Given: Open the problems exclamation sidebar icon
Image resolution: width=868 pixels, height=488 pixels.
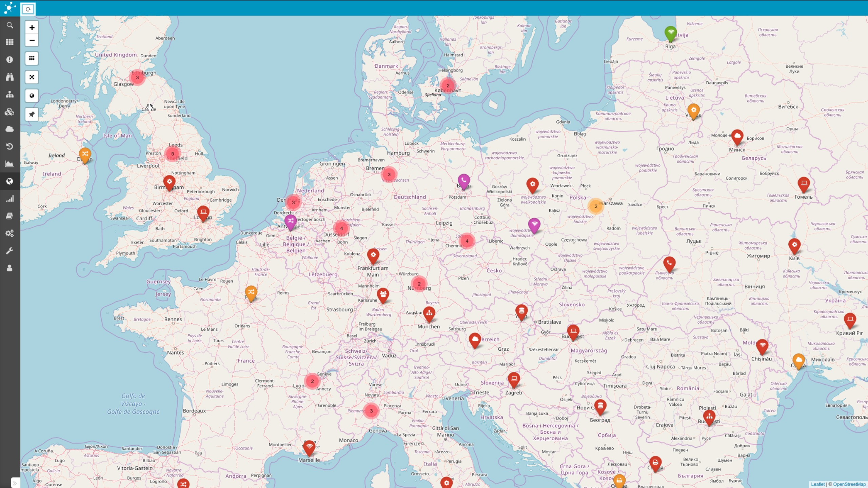Looking at the screenshot, I should pos(10,60).
